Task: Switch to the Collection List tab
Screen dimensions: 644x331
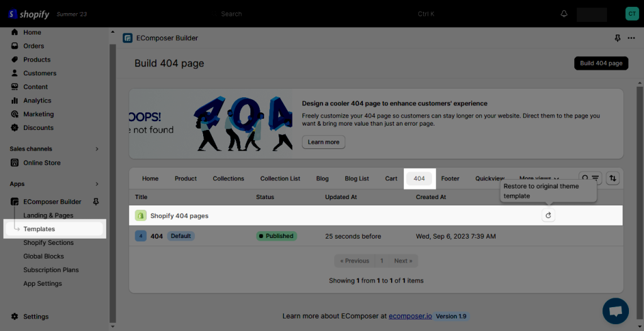Action: [x=280, y=178]
